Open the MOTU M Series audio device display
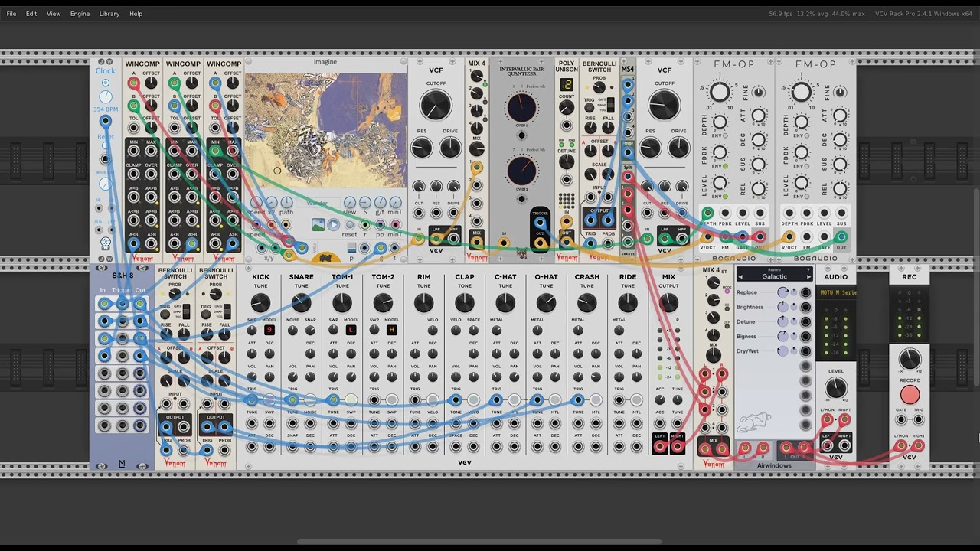The width and height of the screenshot is (980, 551). pyautogui.click(x=836, y=292)
